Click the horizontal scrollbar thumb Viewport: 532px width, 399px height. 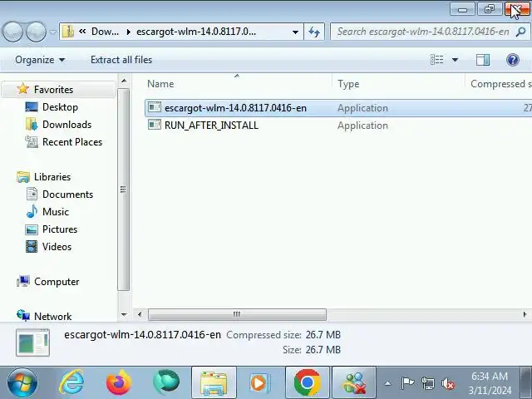[x=237, y=314]
